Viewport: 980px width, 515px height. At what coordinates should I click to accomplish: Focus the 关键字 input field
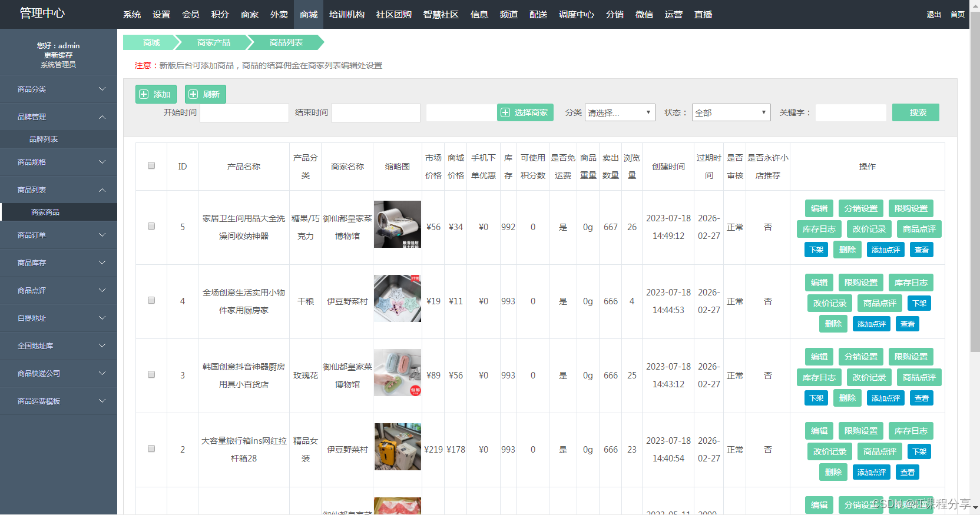coord(851,112)
